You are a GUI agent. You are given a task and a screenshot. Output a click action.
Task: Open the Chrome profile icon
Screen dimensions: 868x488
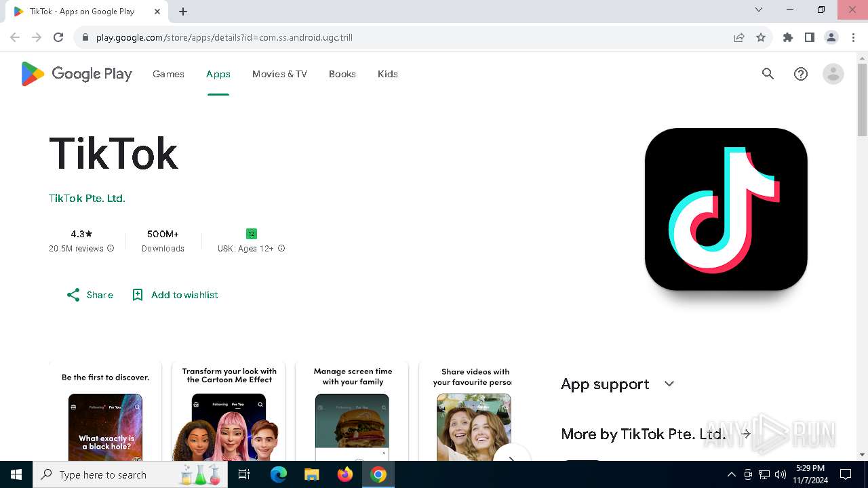(831, 37)
